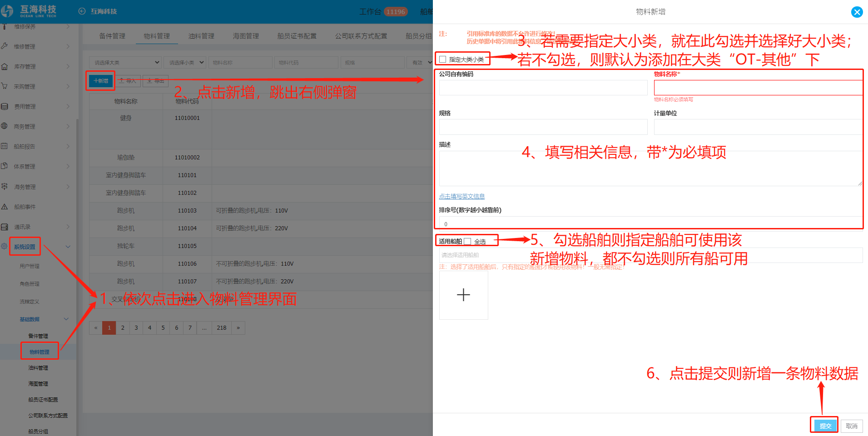Click the 采购管理 cart icon in sidebar
The height and width of the screenshot is (436, 868).
(x=5, y=86)
